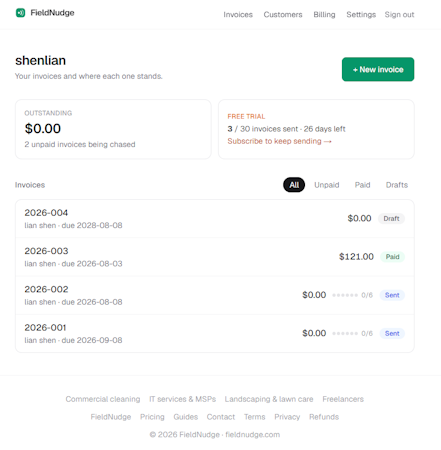Open Settings from the top navigation
This screenshot has width=441, height=450.
[x=361, y=15]
